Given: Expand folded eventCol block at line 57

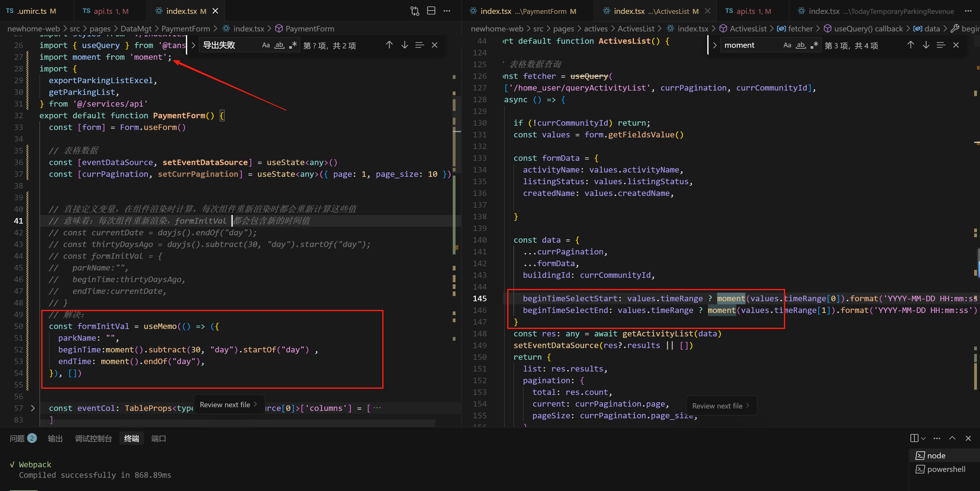Looking at the screenshot, I should [33, 408].
